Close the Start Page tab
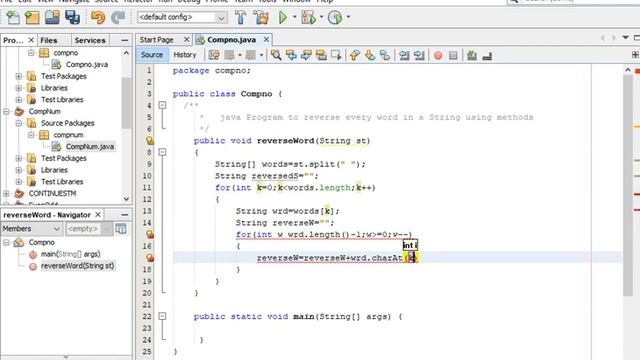The width and height of the screenshot is (640, 360). [187, 39]
